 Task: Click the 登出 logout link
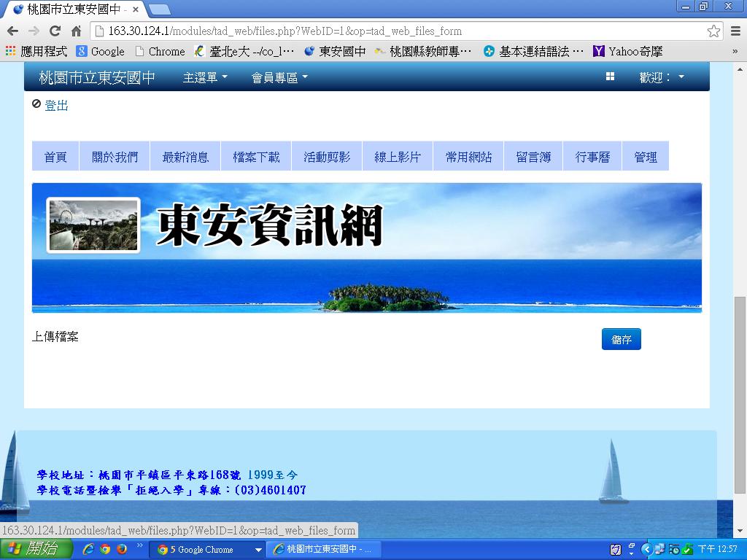point(56,106)
